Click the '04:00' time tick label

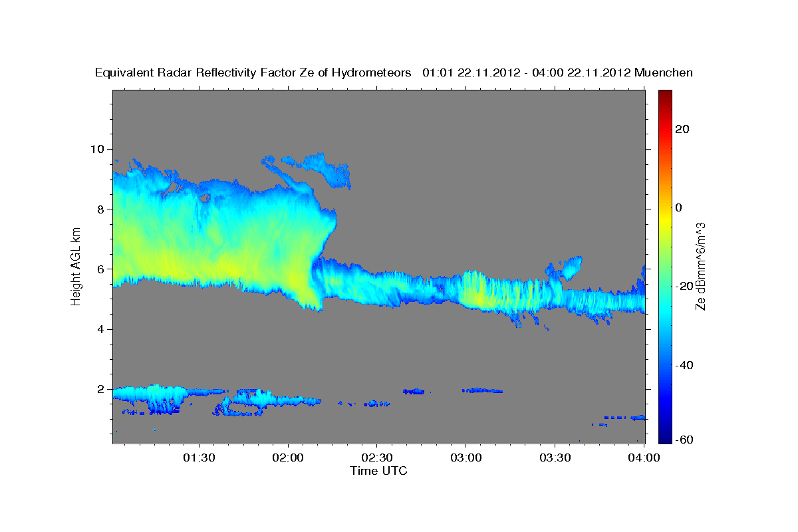[x=643, y=458]
